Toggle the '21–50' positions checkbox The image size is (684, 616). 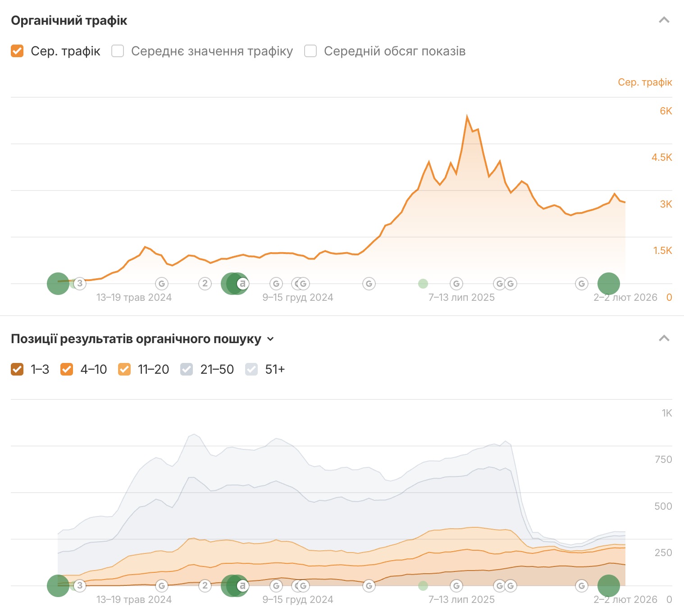187,369
